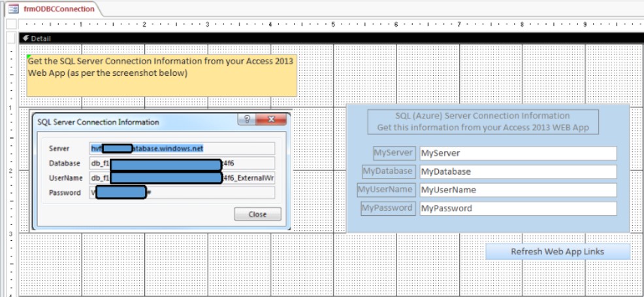
Task: Click the MyServer text box
Action: click(519, 154)
